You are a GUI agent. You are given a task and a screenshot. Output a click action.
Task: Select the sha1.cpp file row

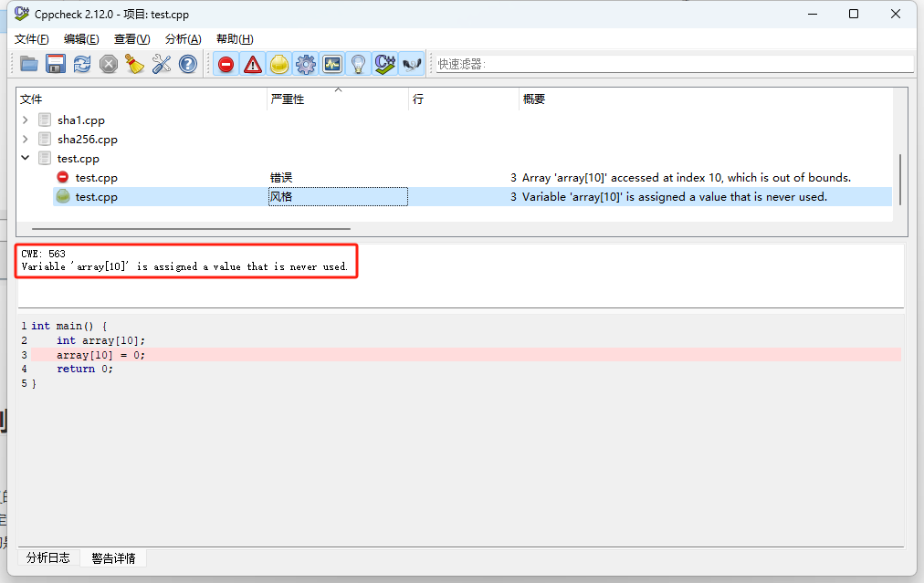[80, 120]
